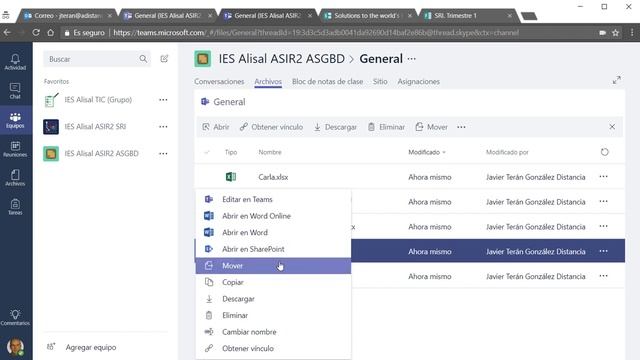Click the Excel icon of Carla.xlsx
The image size is (640, 360).
(x=231, y=177)
